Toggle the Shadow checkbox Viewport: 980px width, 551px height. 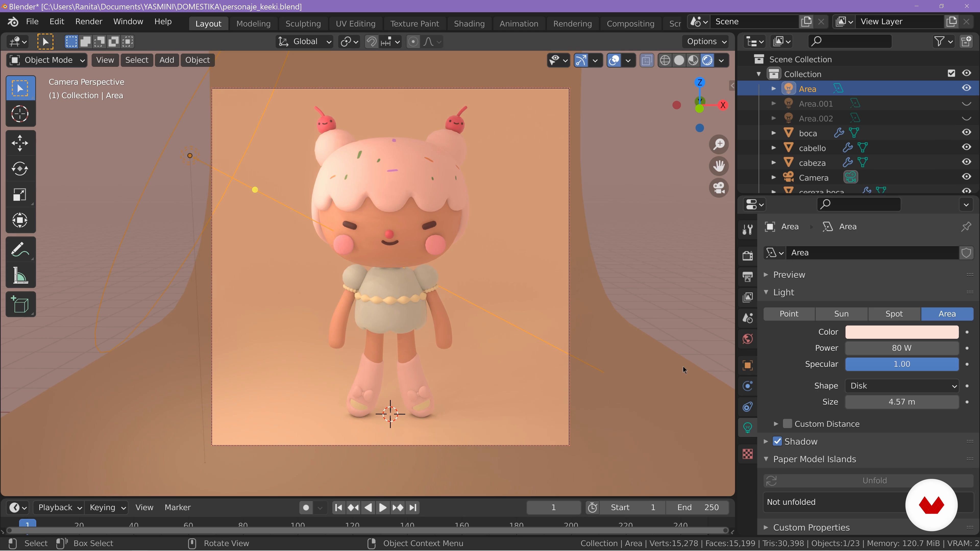point(778,442)
